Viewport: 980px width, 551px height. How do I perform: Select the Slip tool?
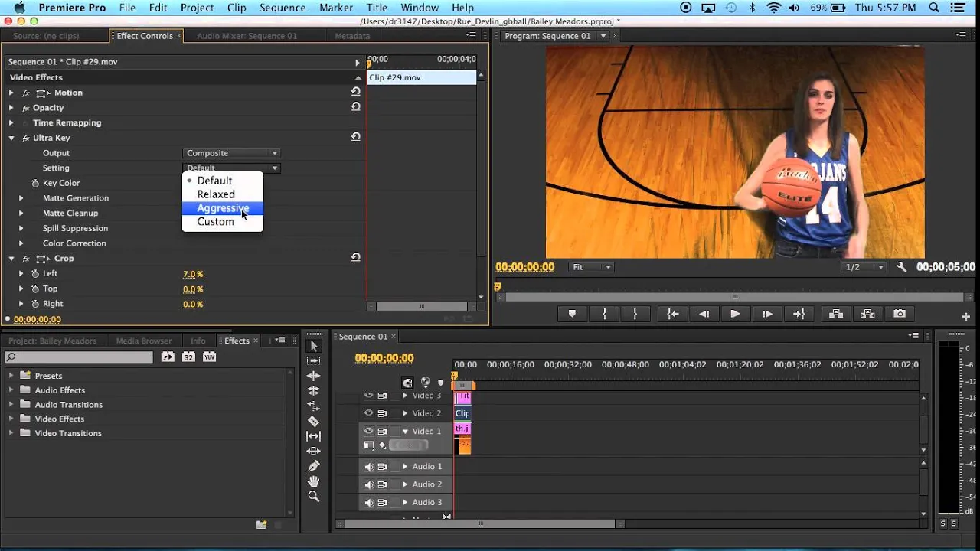click(314, 436)
